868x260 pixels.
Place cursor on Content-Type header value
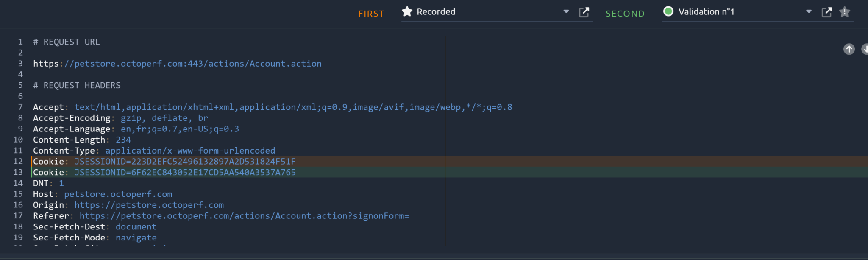190,151
